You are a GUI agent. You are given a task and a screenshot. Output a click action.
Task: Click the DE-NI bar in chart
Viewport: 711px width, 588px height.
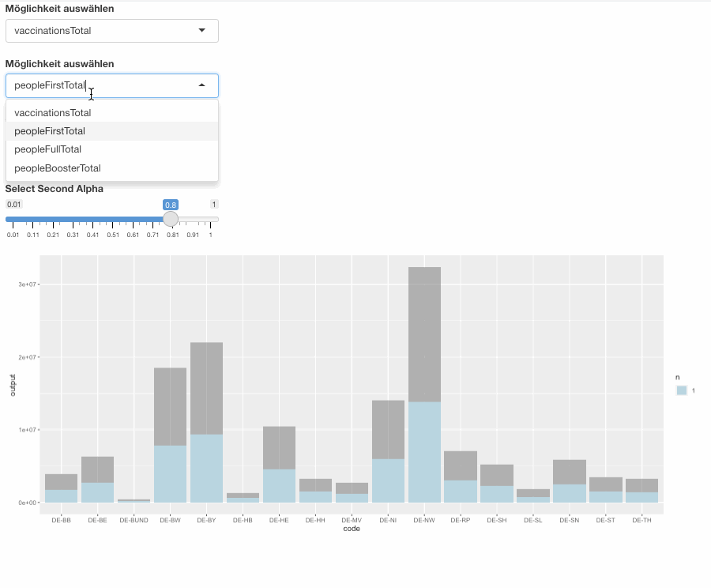(388, 451)
